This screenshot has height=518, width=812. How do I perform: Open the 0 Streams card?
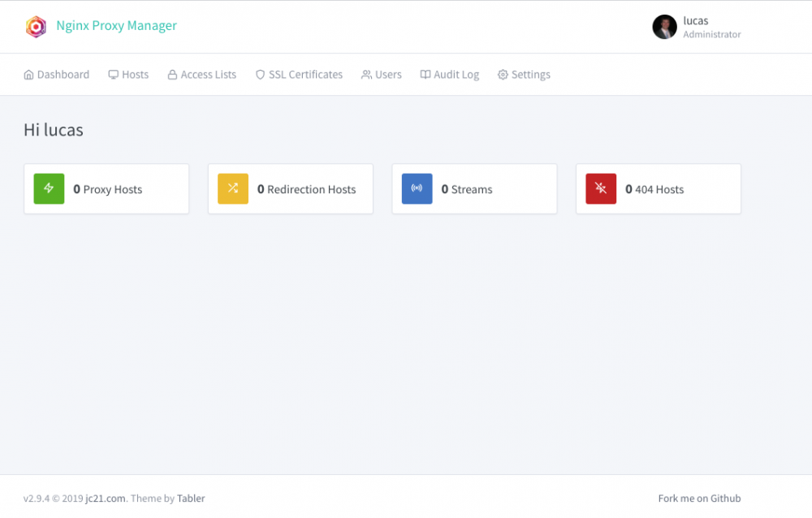click(474, 189)
